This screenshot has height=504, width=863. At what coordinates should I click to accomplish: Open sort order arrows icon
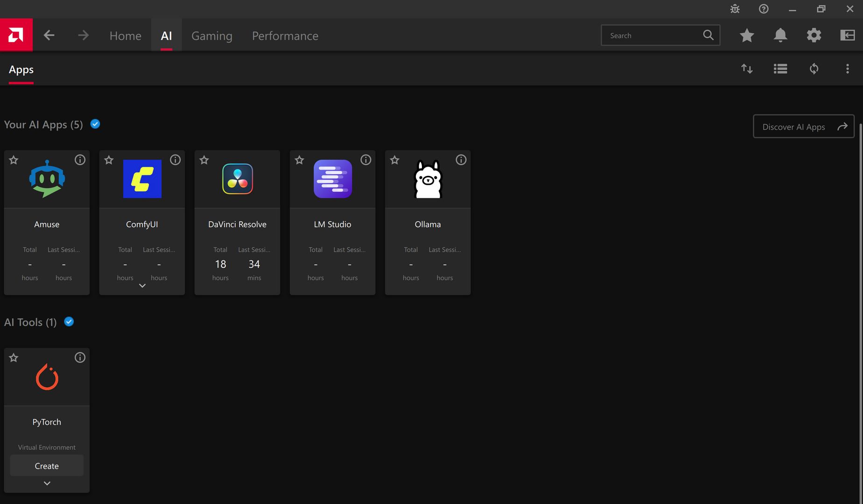747,69
